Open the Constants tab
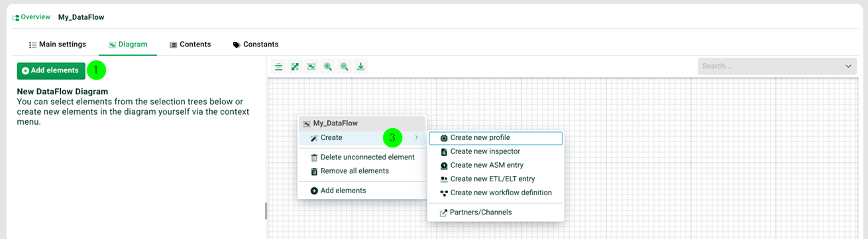This screenshot has width=868, height=239. 256,44
